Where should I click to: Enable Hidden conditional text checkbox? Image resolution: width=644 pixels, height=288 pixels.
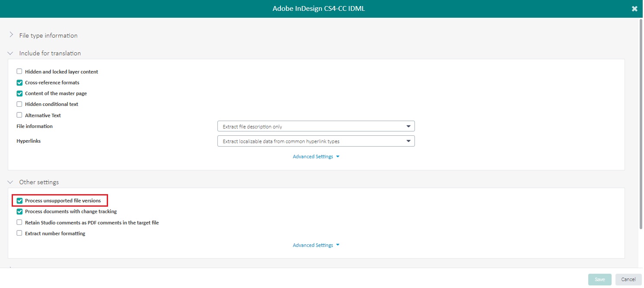click(x=19, y=104)
